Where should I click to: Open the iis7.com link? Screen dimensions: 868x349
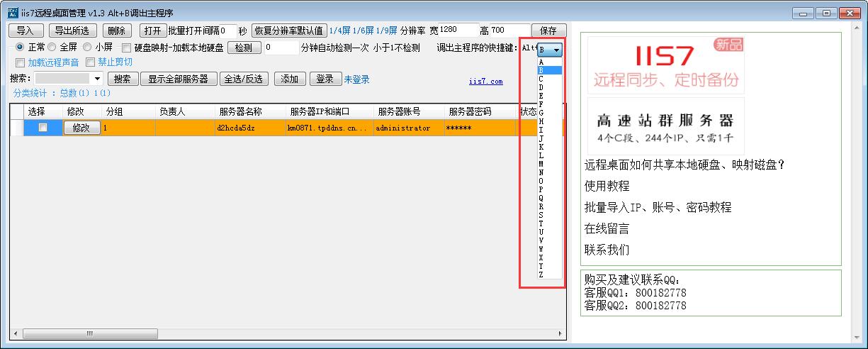[485, 82]
